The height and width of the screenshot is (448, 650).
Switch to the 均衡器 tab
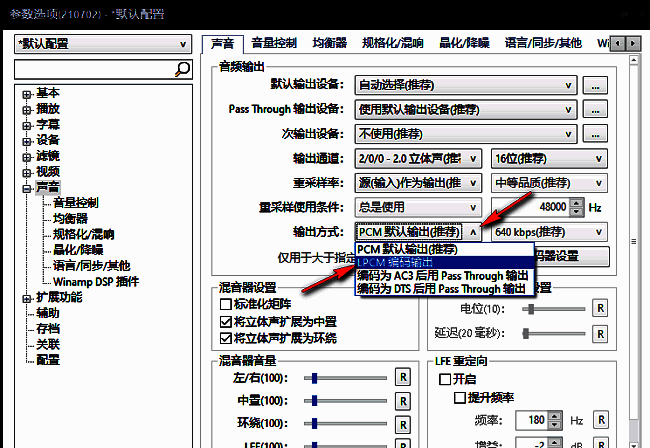pyautogui.click(x=328, y=43)
